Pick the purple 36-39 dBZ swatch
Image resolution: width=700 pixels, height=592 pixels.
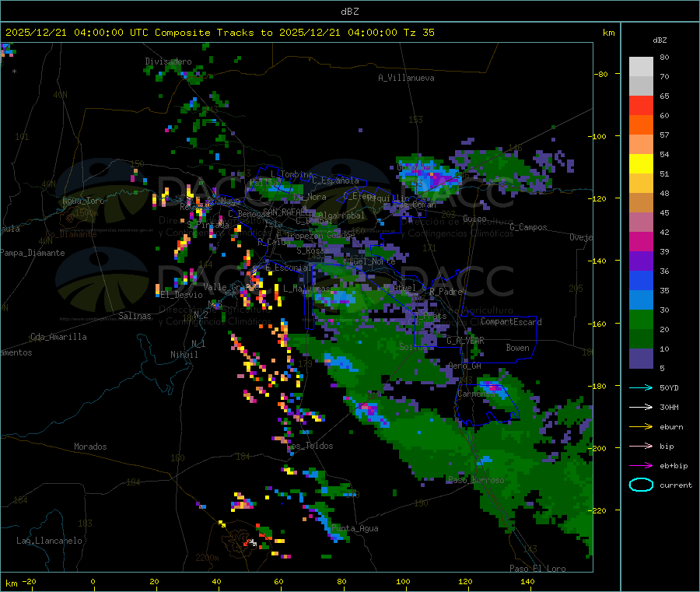coord(641,261)
